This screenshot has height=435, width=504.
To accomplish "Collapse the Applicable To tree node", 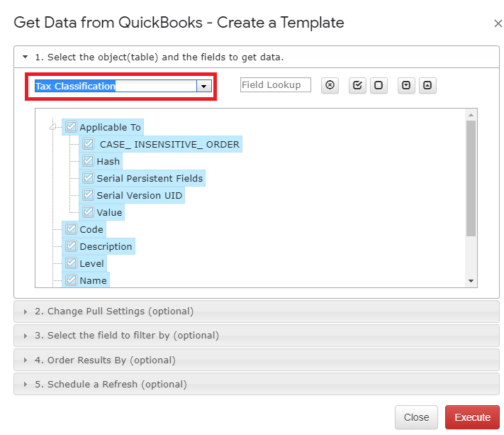I will (x=52, y=128).
